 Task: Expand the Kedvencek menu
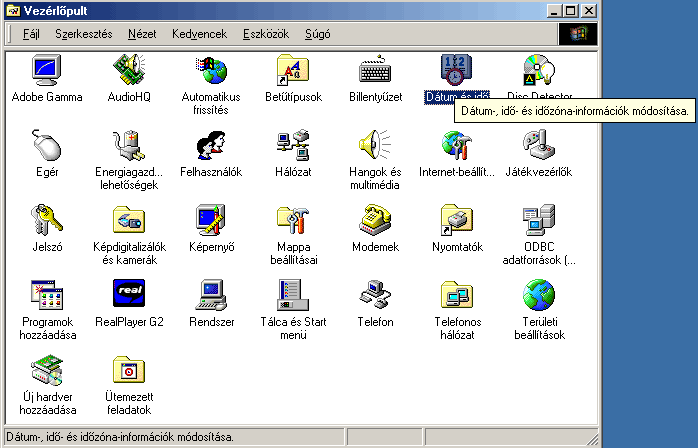click(x=199, y=35)
